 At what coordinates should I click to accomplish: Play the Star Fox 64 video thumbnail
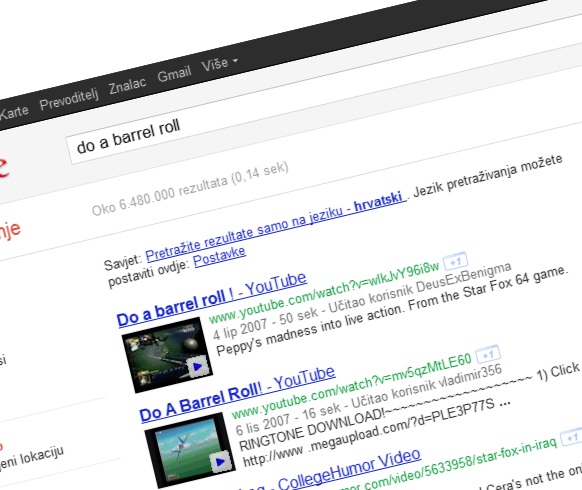point(167,355)
